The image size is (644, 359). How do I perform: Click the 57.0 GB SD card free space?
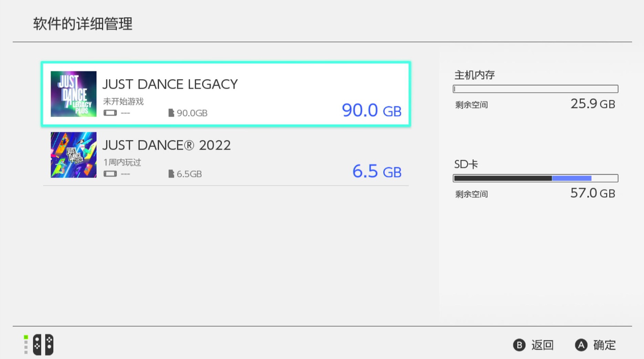point(592,193)
